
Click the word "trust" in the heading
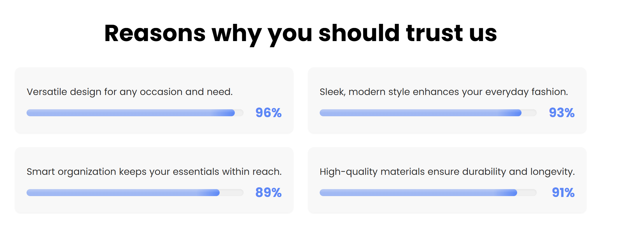click(x=434, y=34)
